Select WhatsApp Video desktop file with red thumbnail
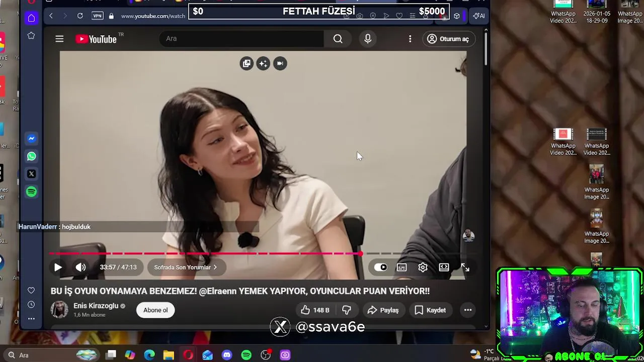Screen dimensions: 644x362 coord(563,142)
